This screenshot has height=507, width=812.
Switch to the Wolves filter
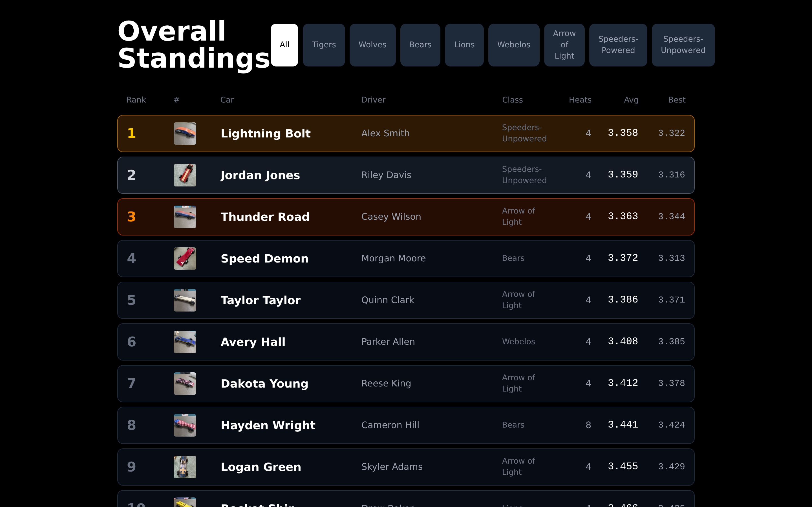[x=372, y=45]
